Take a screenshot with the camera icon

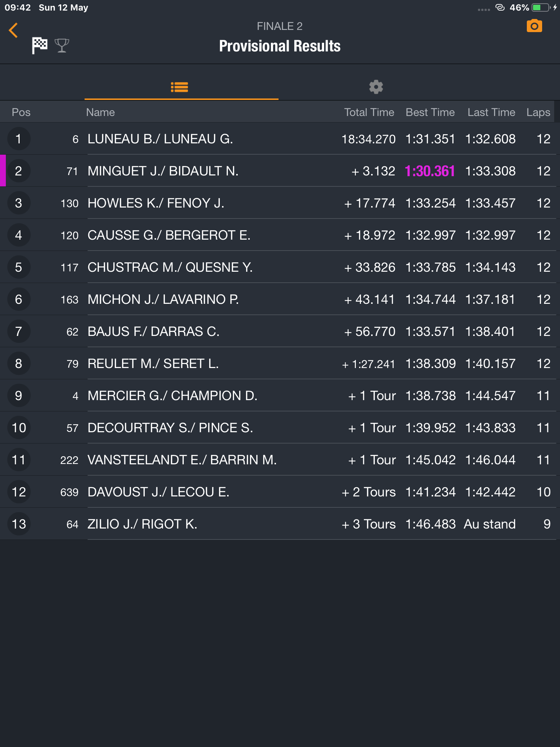(534, 26)
